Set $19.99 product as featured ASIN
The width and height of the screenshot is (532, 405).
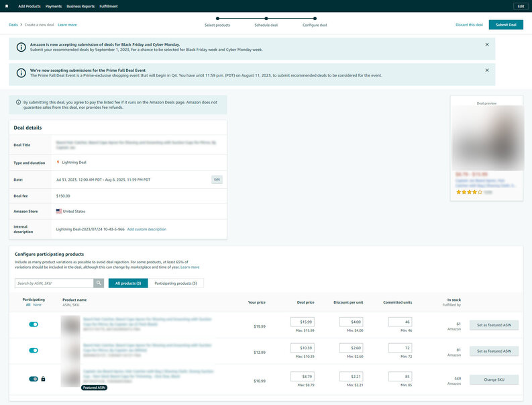pyautogui.click(x=494, y=325)
